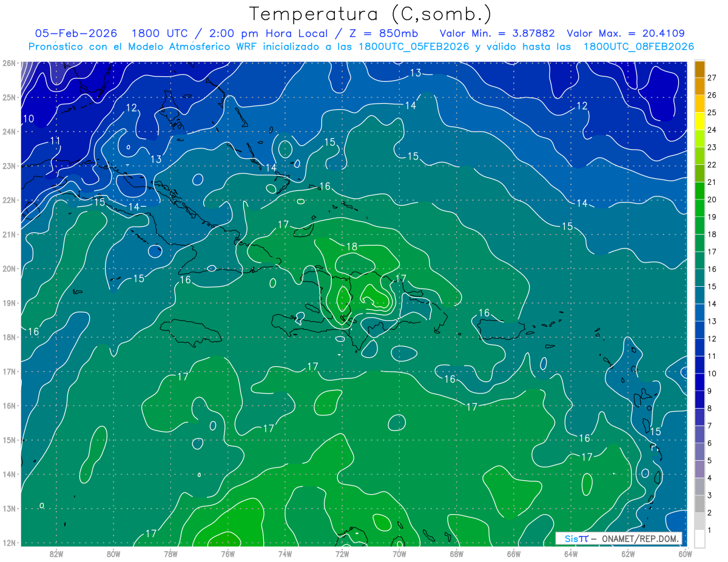
Task: Click the '11' contour label on the map
Action: [x=55, y=141]
